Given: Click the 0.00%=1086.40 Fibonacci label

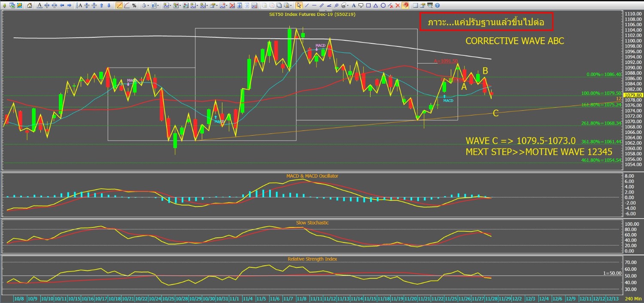Looking at the screenshot, I should [604, 74].
